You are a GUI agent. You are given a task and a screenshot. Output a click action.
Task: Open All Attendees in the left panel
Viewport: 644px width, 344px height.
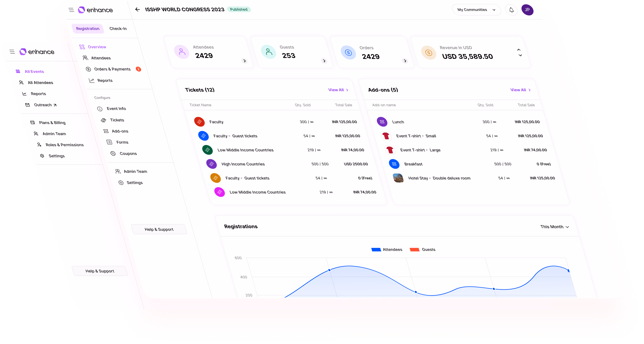(36, 83)
